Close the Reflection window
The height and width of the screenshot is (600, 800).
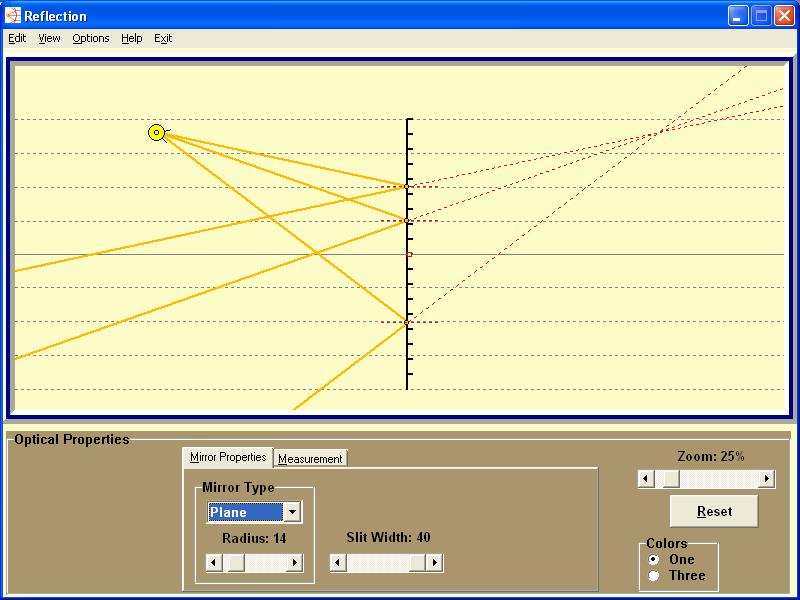coord(784,16)
